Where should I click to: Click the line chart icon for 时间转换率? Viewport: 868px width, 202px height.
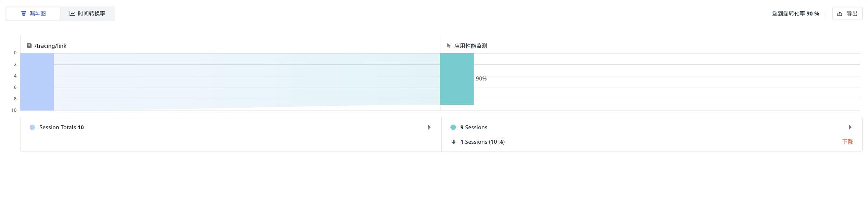click(x=72, y=13)
